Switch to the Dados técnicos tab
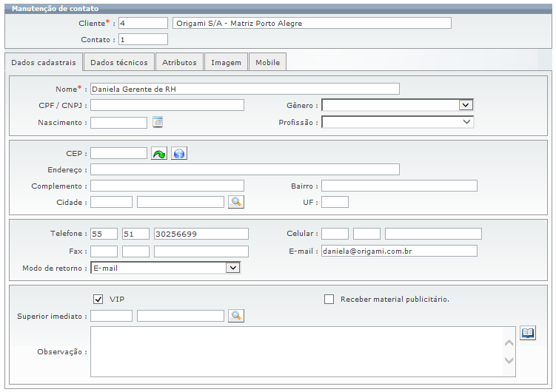Viewport: 556px width, 392px height. click(119, 62)
